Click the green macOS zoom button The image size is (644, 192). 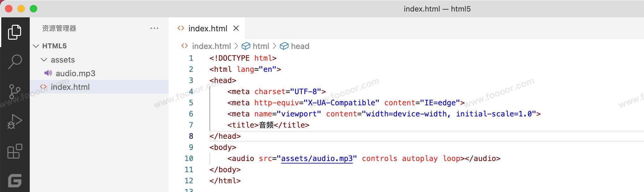[x=33, y=9]
